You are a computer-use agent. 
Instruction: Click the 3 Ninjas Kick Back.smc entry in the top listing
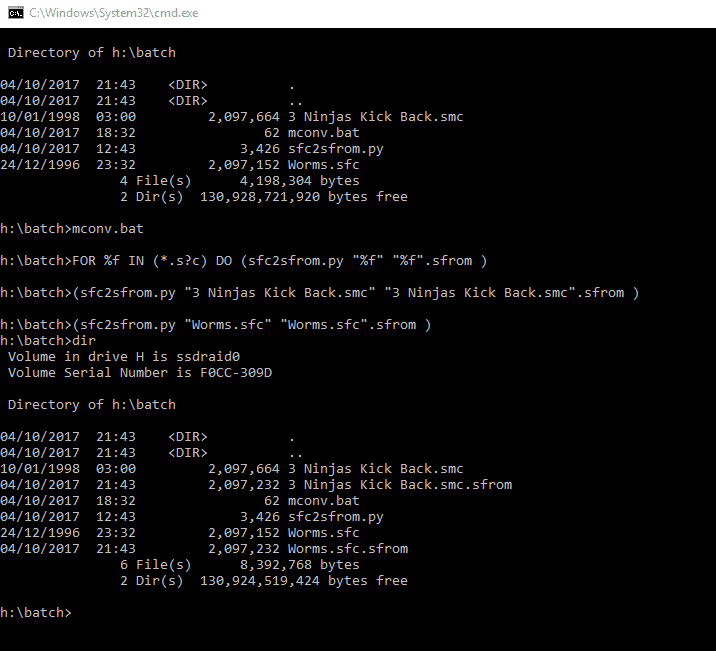point(232,117)
